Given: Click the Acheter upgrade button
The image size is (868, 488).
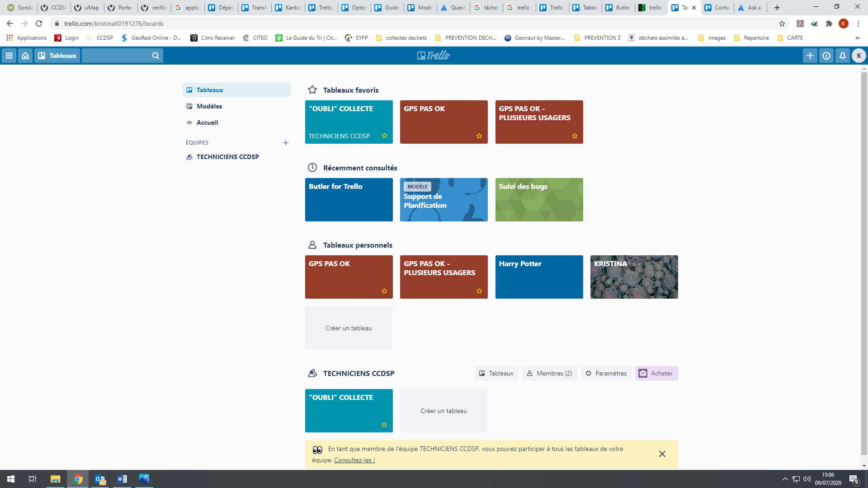Looking at the screenshot, I should [x=656, y=373].
